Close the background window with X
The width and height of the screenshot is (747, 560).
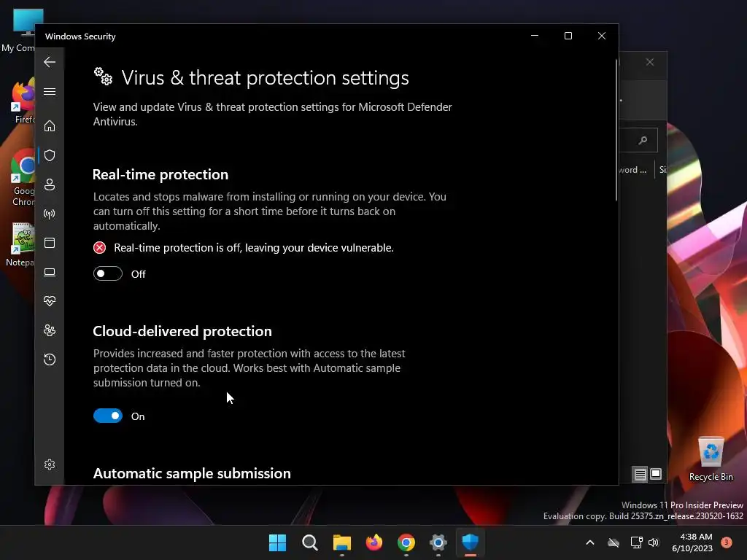[650, 63]
